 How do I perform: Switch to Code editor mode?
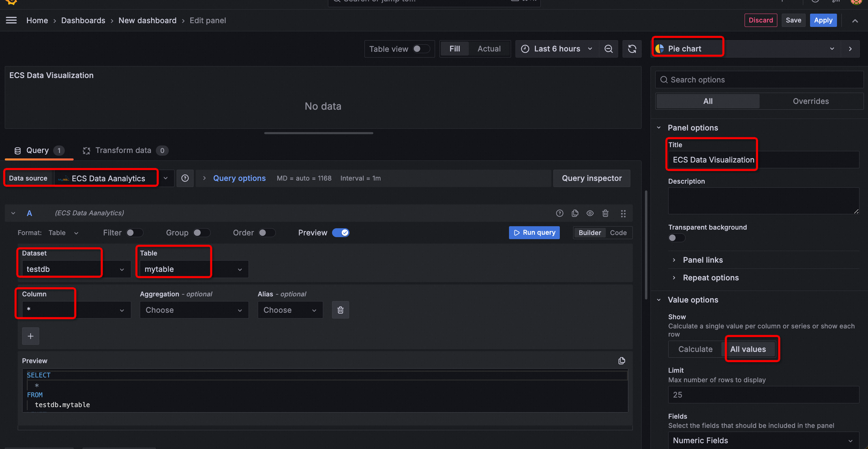click(x=618, y=233)
